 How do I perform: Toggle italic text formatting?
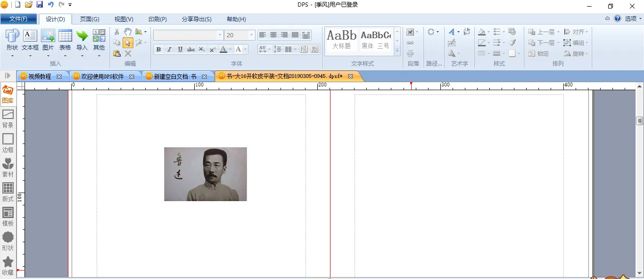(x=169, y=50)
